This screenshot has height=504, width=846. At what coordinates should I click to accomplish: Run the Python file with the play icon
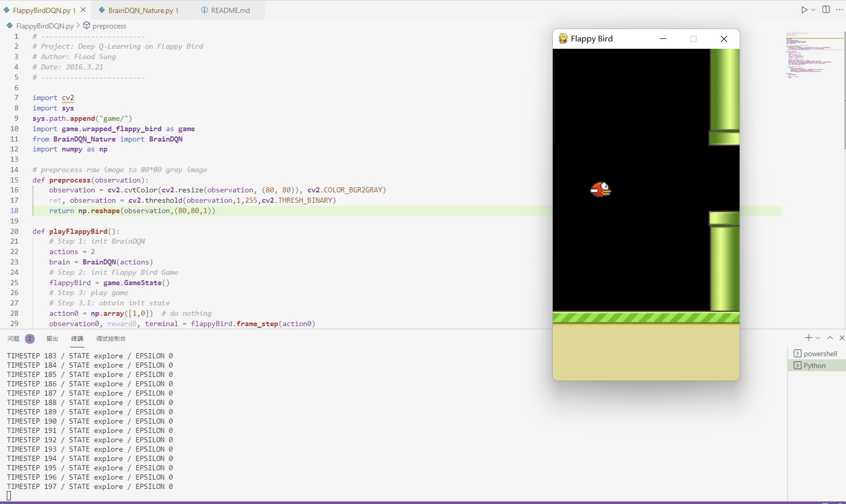[804, 10]
